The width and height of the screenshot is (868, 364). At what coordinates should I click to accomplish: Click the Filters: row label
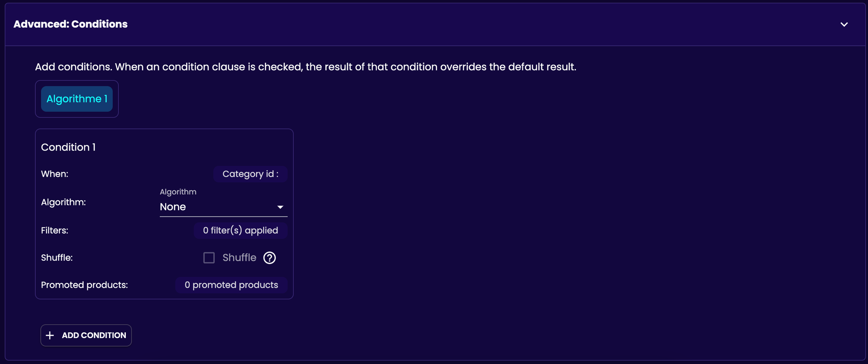coord(55,231)
